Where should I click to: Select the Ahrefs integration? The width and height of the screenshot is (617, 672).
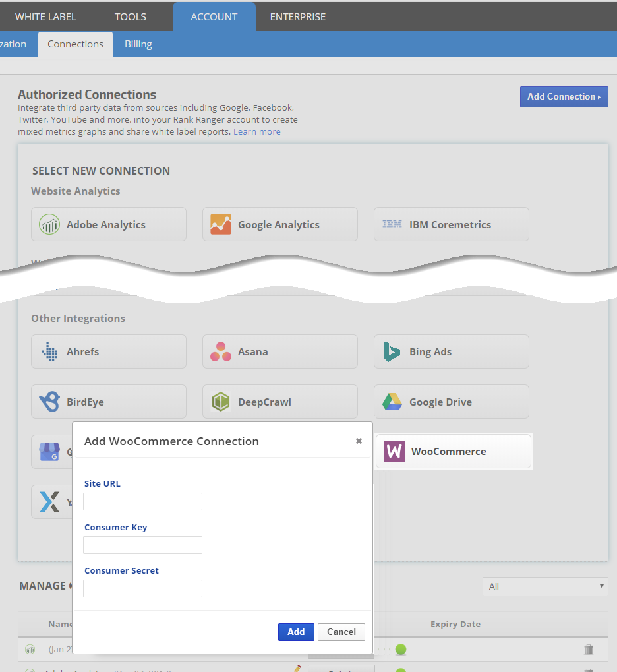pos(108,351)
